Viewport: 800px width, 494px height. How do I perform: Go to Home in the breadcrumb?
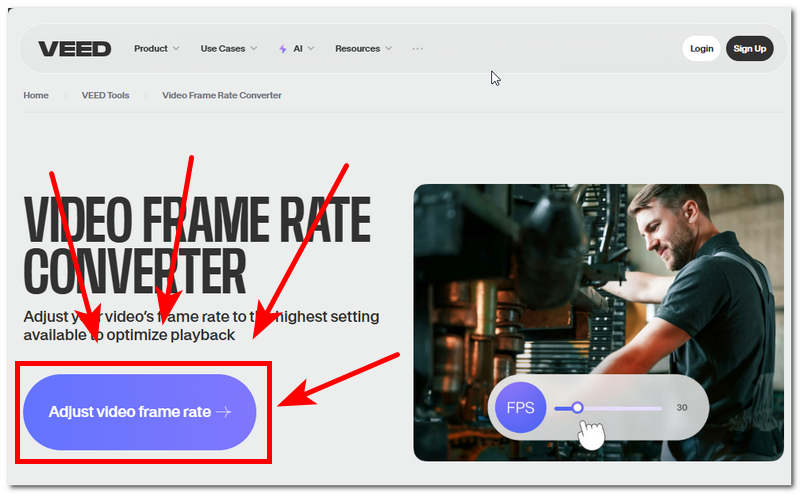pyautogui.click(x=36, y=96)
